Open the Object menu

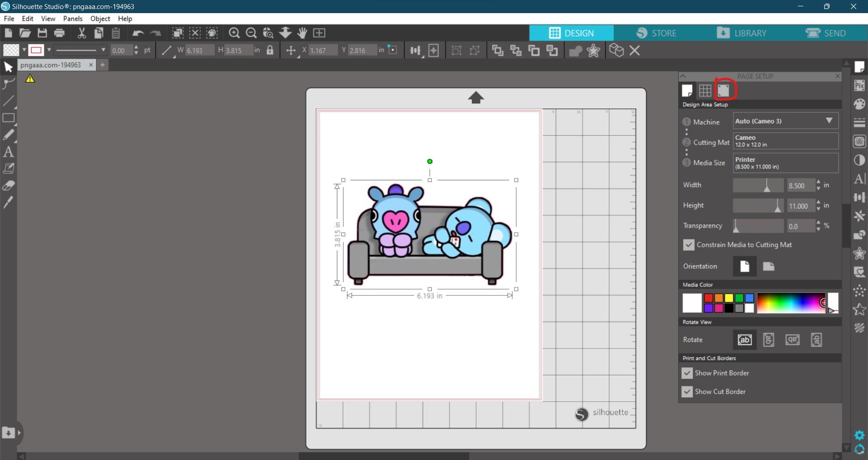click(x=100, y=19)
